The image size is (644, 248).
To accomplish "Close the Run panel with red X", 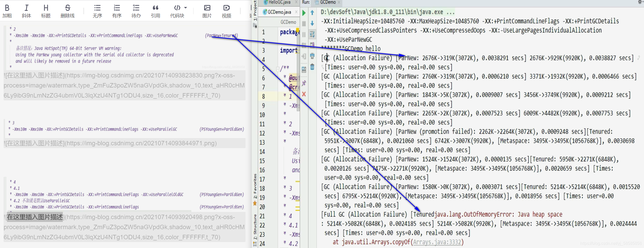I will tap(304, 94).
